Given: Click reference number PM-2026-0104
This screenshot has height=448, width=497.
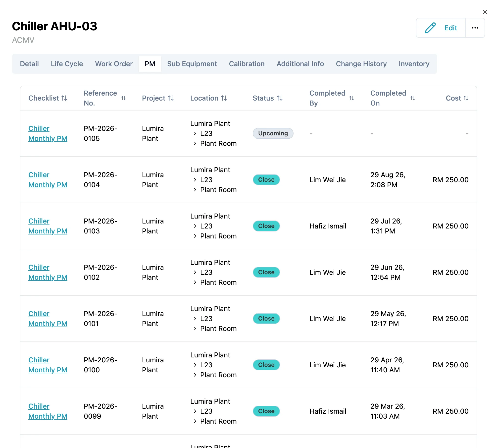Looking at the screenshot, I should point(100,180).
